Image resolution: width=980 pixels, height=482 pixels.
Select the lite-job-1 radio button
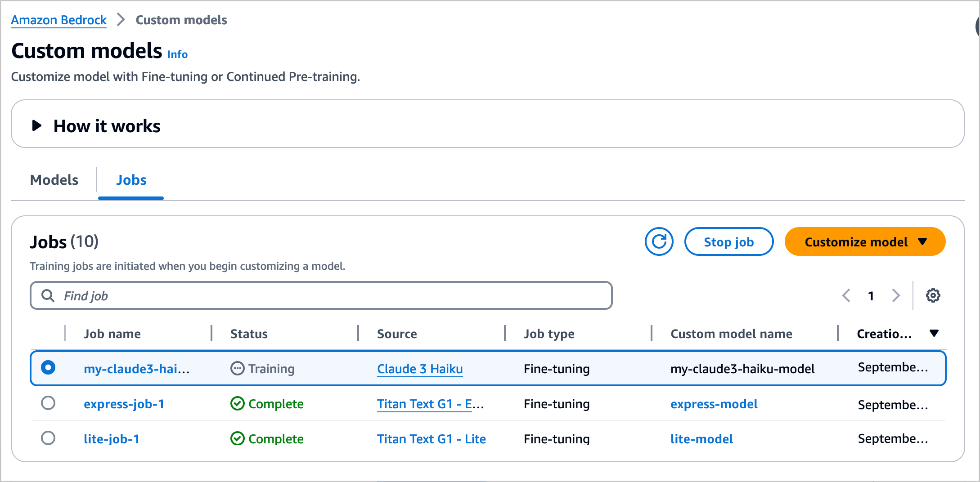(48, 438)
